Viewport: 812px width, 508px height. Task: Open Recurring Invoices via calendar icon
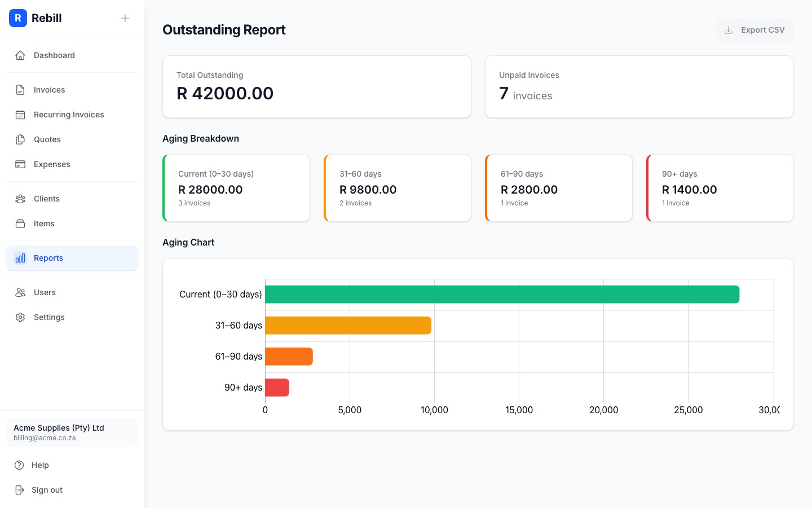coord(20,115)
